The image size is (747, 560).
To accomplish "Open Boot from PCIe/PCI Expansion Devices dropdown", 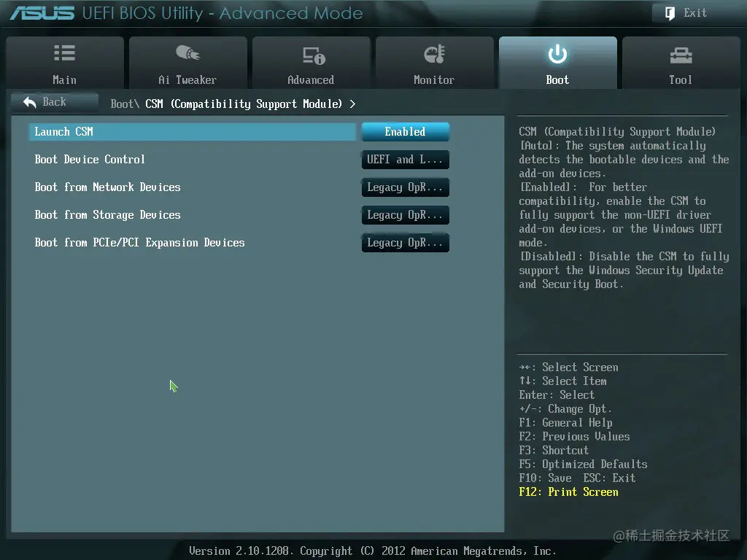I will (405, 243).
